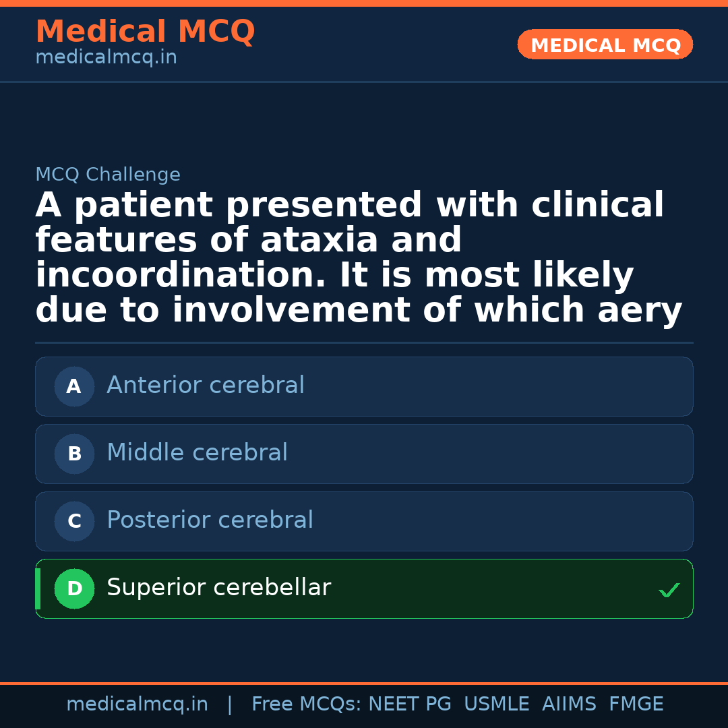Click the "MCQ Challenge" label
This screenshot has width=728, height=728.
tap(108, 175)
